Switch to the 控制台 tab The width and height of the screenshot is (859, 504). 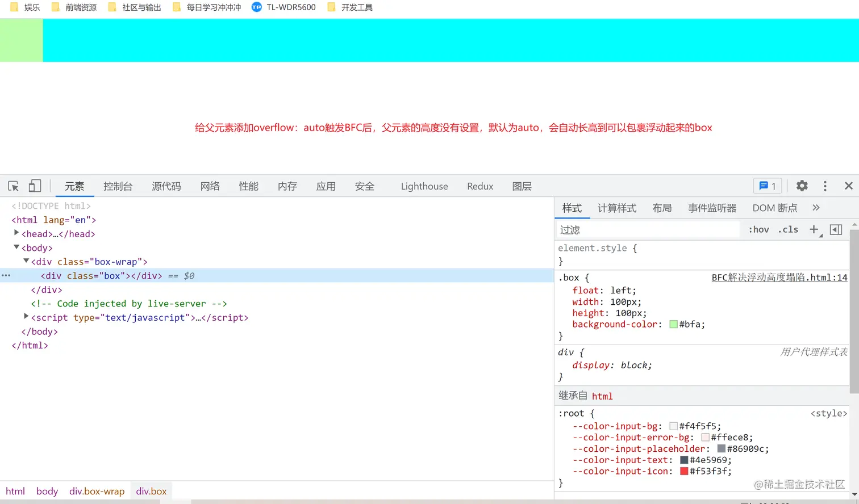click(x=118, y=186)
